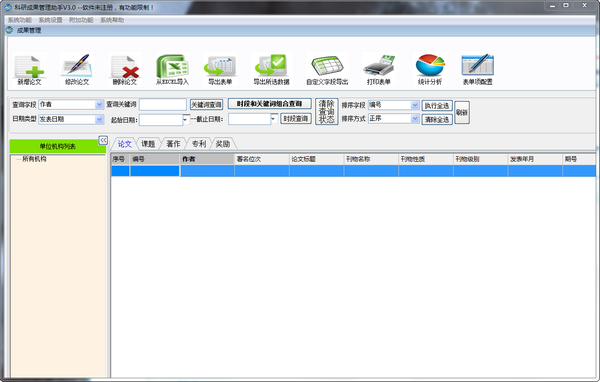This screenshot has height=382, width=600.
Task: Click the 执行全选 button
Action: tap(437, 106)
